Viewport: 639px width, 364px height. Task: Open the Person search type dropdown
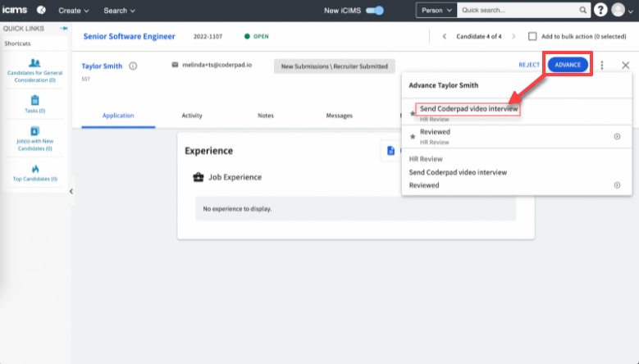(436, 11)
